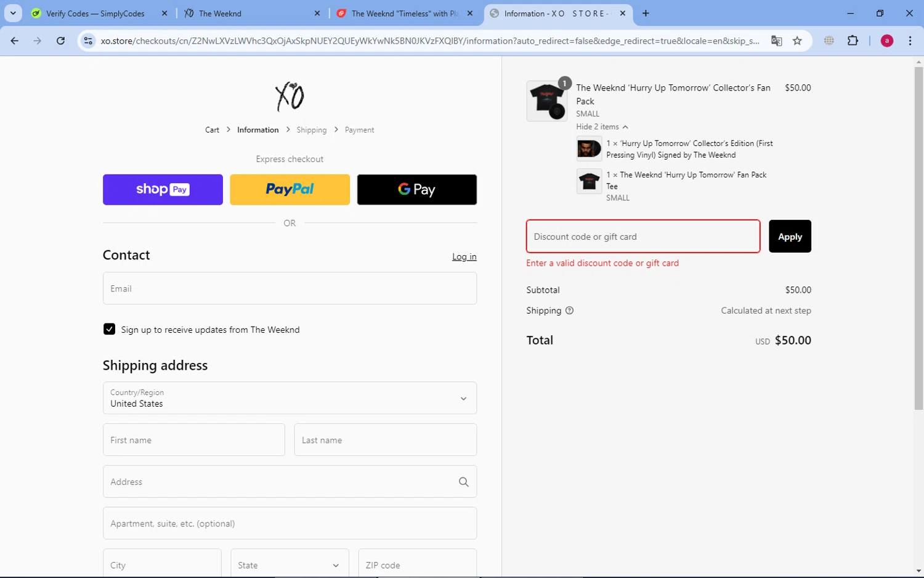Apply the discount code

coord(790,237)
